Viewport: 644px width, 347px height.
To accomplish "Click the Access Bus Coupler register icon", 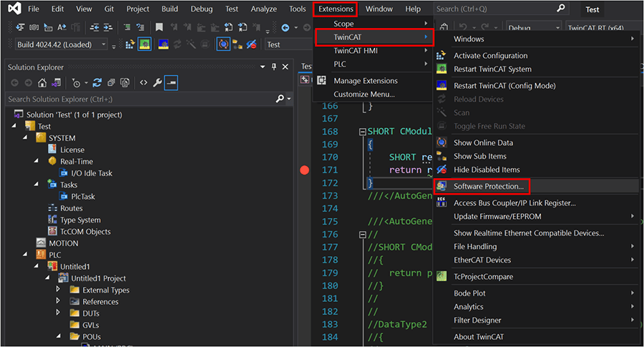I will coord(441,202).
